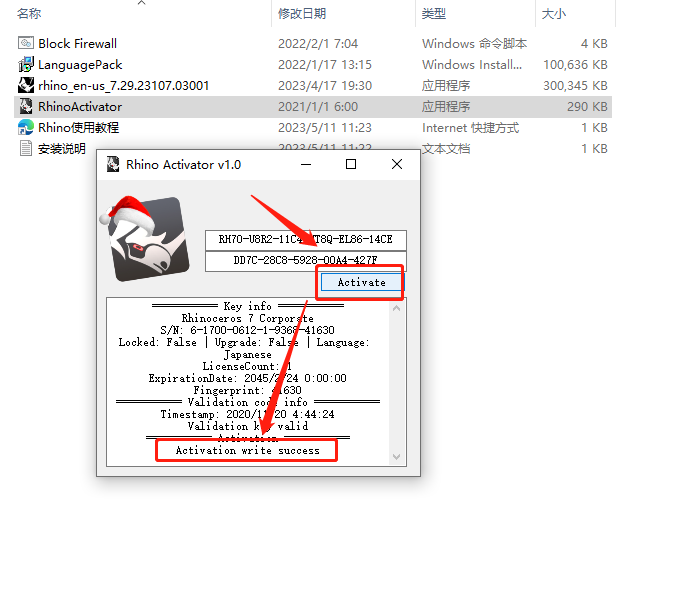Screen dimensions: 684x603
Task: Click the Windows Install... type cell
Action: click(x=472, y=65)
